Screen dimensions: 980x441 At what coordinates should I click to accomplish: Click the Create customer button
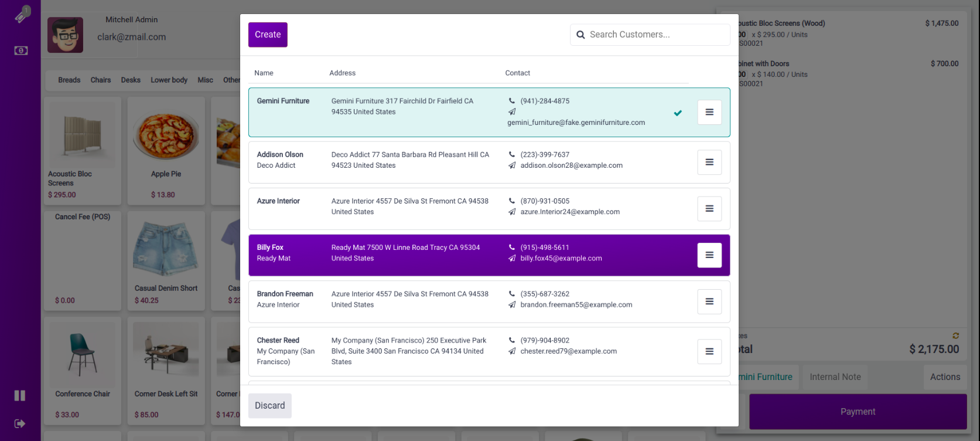tap(268, 35)
